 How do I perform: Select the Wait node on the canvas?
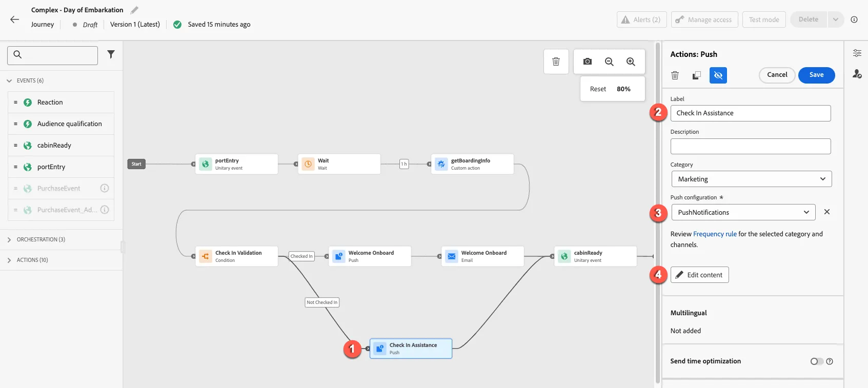339,164
